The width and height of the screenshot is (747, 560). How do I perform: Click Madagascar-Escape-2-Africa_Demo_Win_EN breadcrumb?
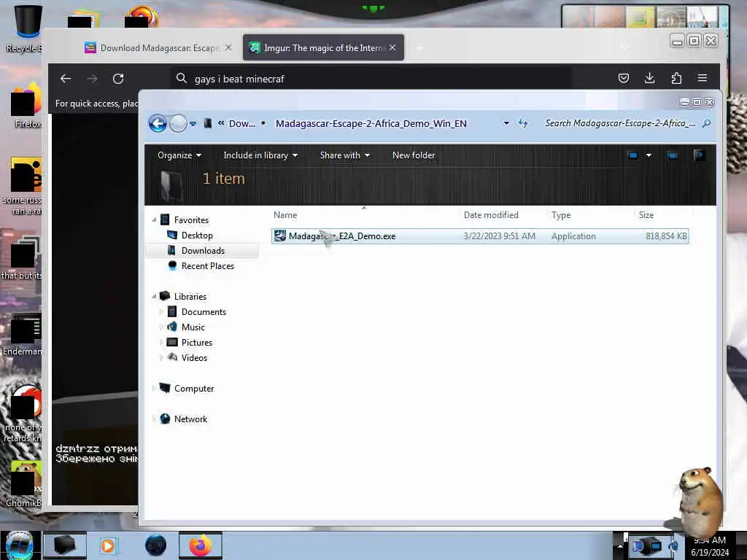371,124
